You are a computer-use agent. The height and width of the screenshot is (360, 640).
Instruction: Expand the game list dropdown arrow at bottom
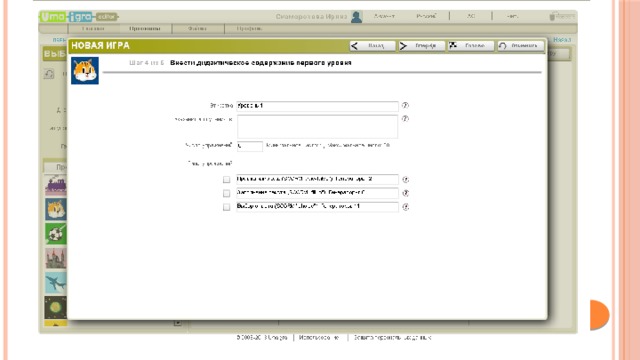(x=178, y=323)
